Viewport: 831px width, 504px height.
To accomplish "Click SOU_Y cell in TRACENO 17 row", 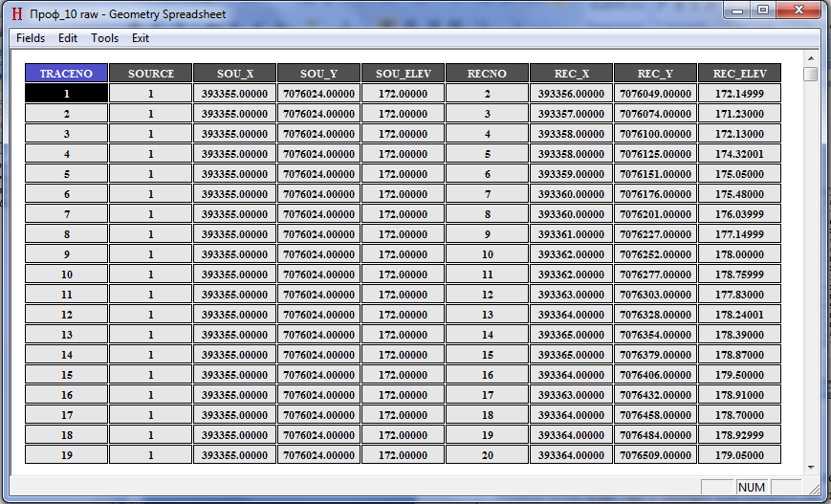I will tap(319, 415).
